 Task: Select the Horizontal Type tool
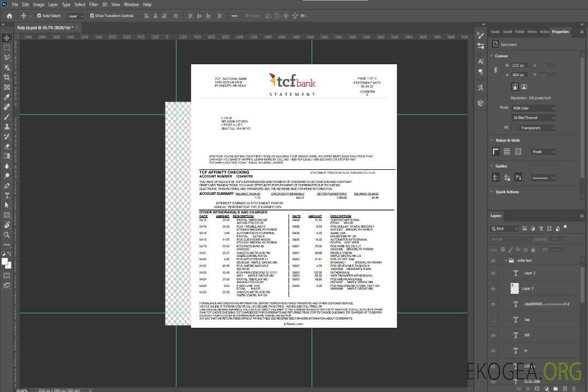[7, 195]
